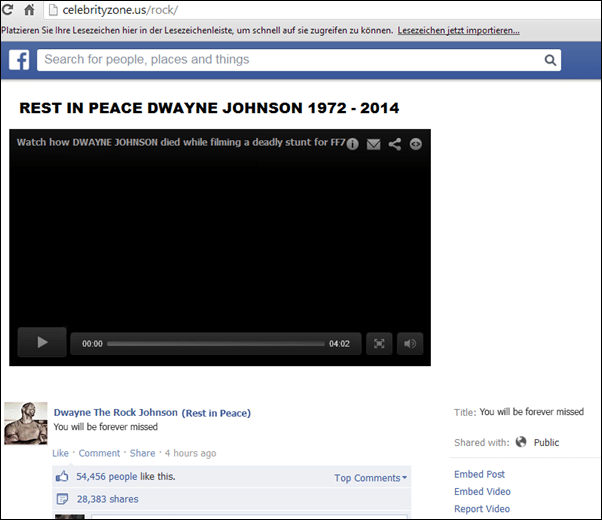The image size is (602, 520).
Task: Reload the page with the browser refresh icon
Action: 7,10
